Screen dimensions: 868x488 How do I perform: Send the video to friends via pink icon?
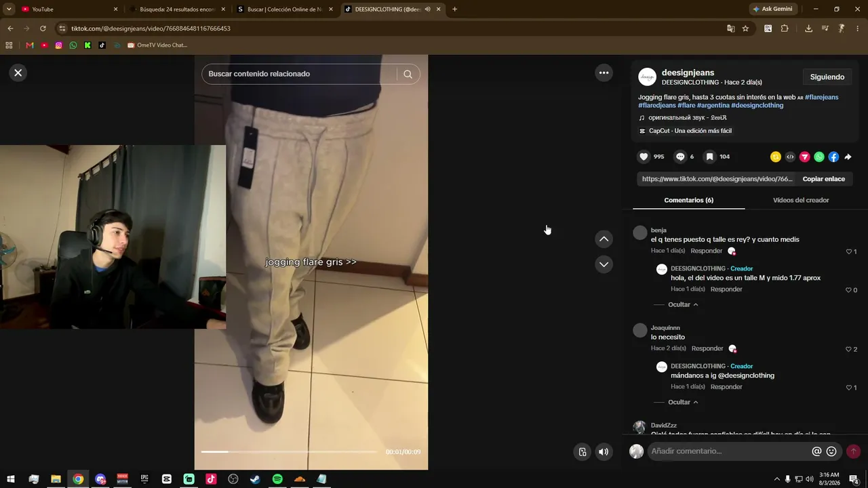click(x=805, y=157)
